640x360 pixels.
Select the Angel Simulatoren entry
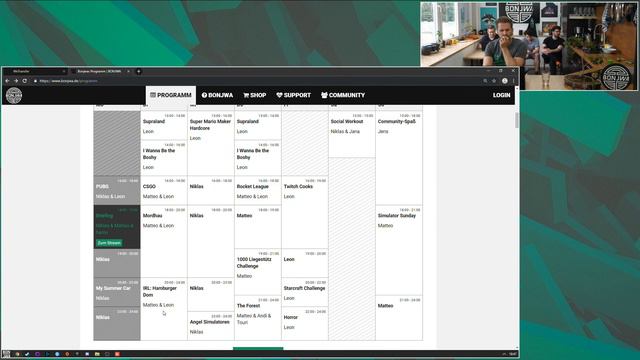211,326
